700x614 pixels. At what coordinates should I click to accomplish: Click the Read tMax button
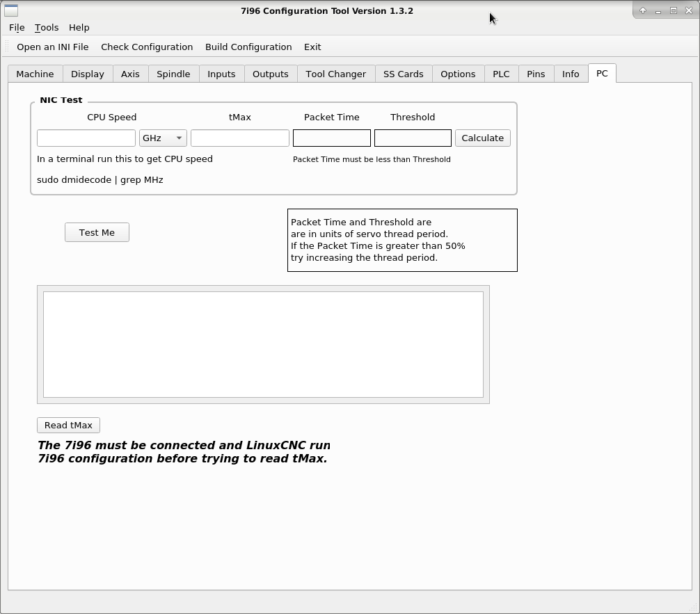click(x=68, y=426)
